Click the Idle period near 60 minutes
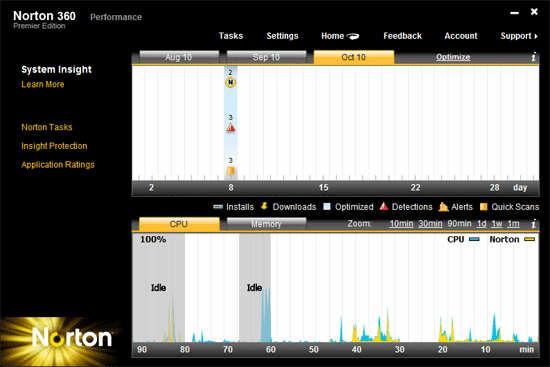Viewport: 550px width, 367px height. pos(255,288)
